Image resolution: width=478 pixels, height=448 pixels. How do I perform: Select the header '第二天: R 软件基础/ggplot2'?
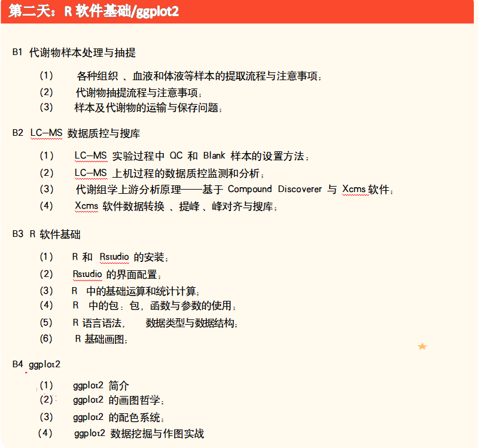point(93,11)
